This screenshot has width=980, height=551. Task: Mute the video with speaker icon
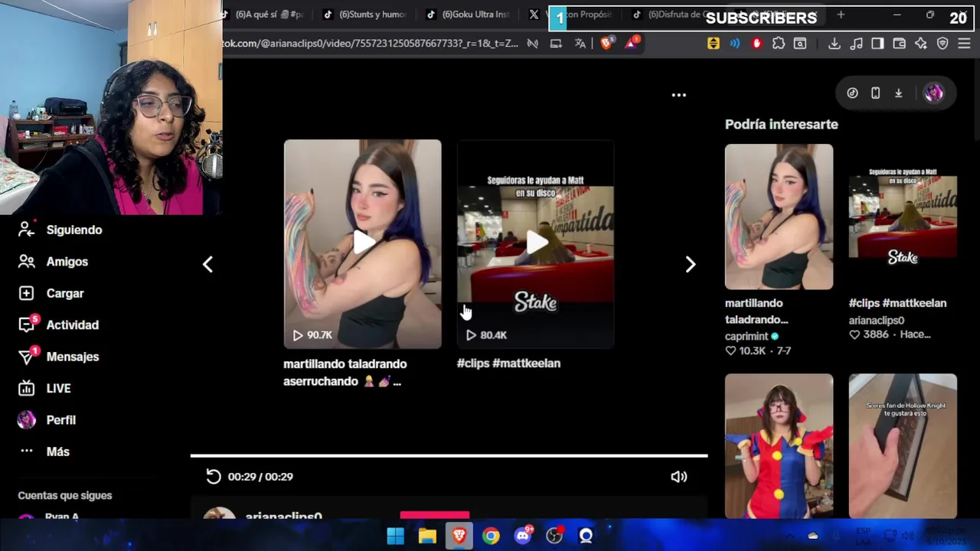[678, 477]
